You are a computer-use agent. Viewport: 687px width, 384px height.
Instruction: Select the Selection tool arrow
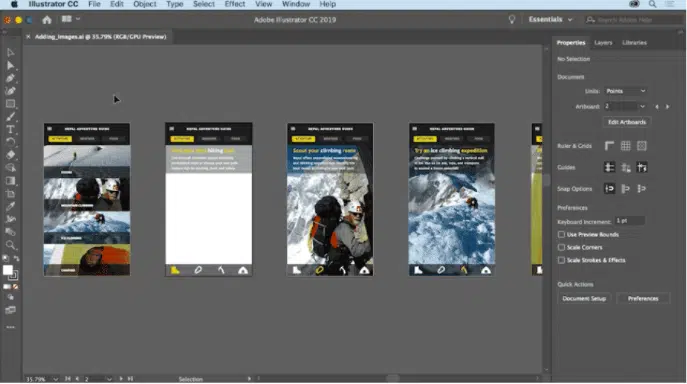[11, 53]
